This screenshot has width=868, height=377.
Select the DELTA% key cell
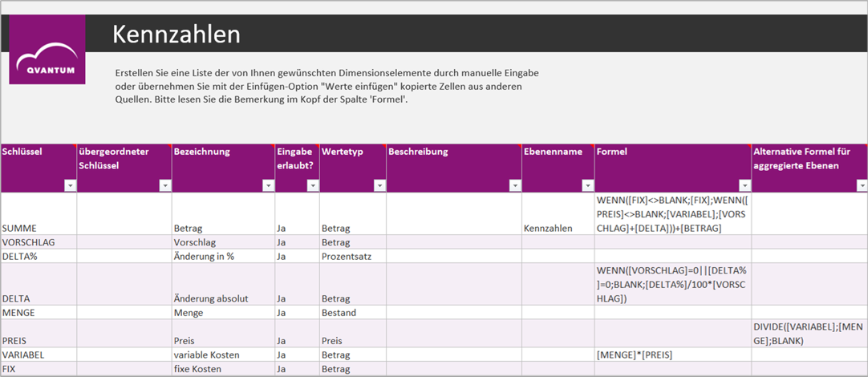(x=39, y=256)
